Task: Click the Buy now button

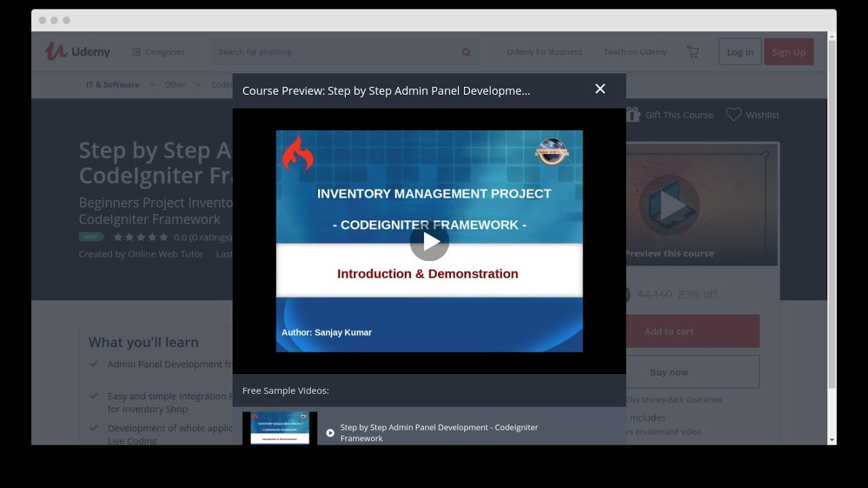Action: click(692, 372)
